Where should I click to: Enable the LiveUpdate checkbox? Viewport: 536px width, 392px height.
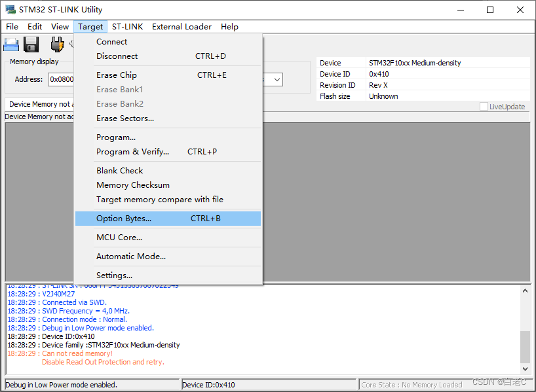pos(483,106)
